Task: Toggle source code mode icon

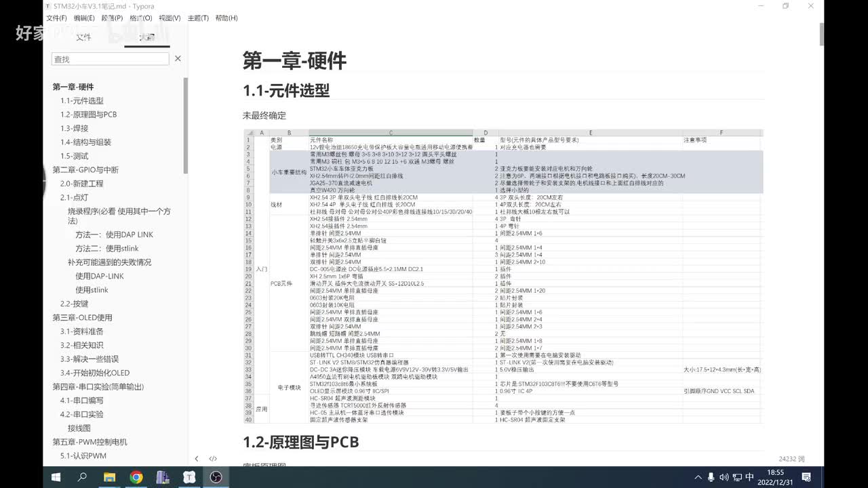Action: 213,459
